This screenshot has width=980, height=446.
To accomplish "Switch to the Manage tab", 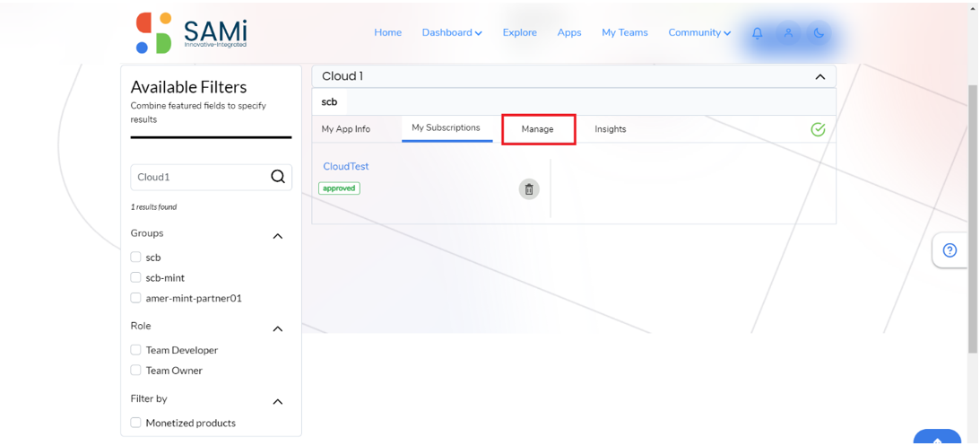I will pyautogui.click(x=537, y=129).
